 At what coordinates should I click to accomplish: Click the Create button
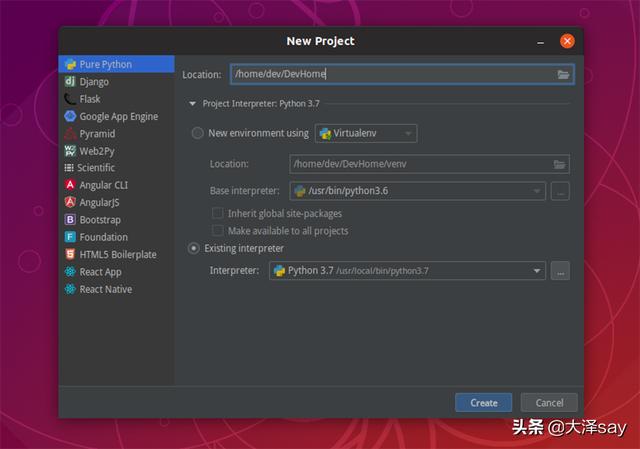tap(484, 403)
